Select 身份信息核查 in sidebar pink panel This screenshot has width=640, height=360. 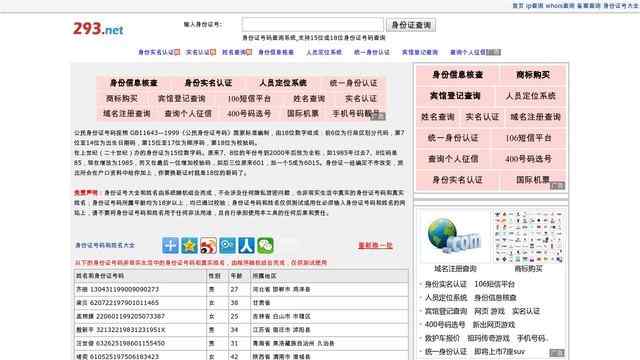[x=458, y=75]
